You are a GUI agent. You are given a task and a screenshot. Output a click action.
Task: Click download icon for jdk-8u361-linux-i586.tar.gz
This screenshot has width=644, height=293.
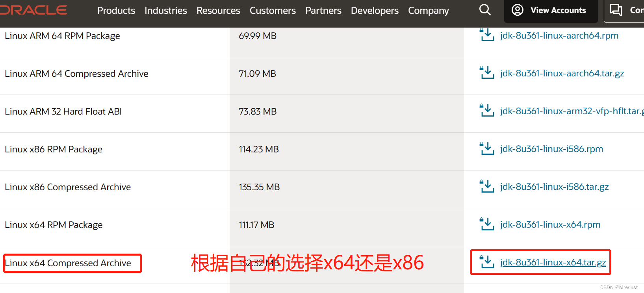(x=487, y=186)
